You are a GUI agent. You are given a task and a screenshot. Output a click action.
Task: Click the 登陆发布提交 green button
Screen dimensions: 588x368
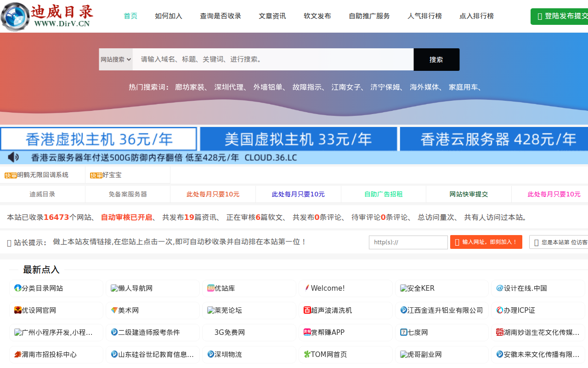click(560, 16)
